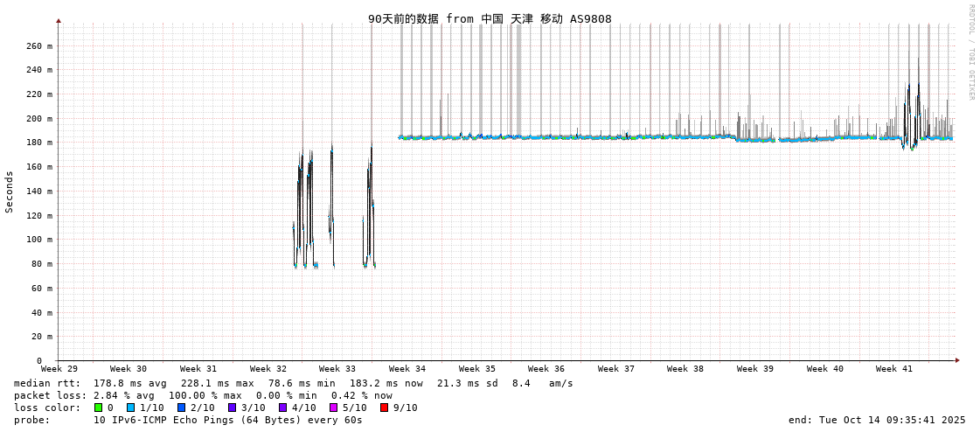The width and height of the screenshot is (980, 432).
Task: Click the magenta 5/10 loss color swatch
Action: (334, 408)
